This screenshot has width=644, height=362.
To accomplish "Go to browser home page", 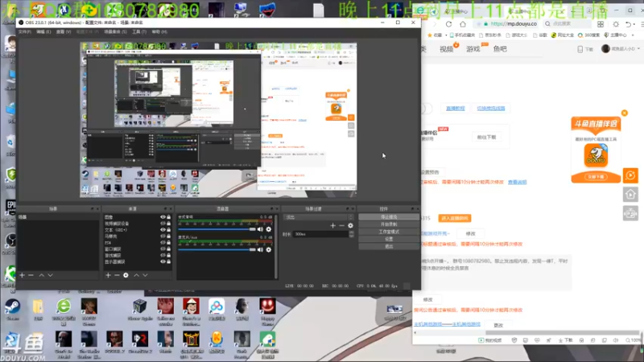I will point(463,24).
